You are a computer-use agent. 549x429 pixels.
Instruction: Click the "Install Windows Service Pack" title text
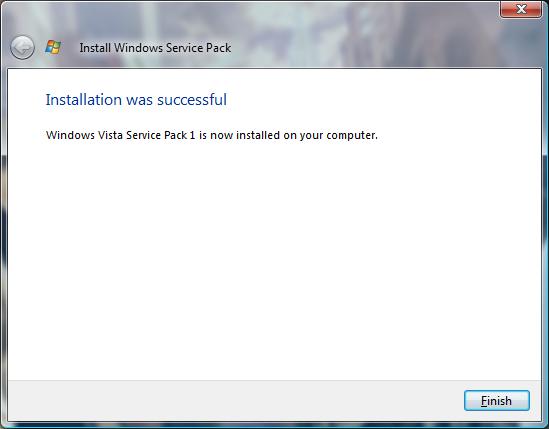pyautogui.click(x=155, y=48)
